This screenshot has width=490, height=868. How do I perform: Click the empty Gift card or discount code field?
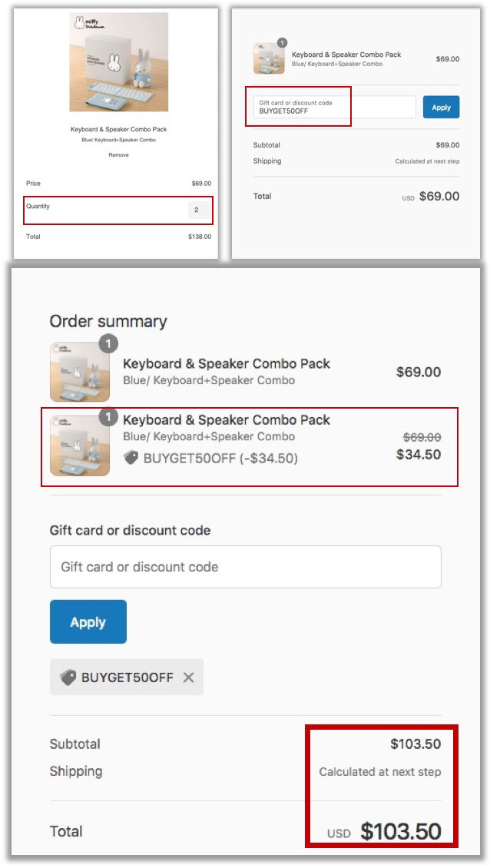tap(245, 567)
